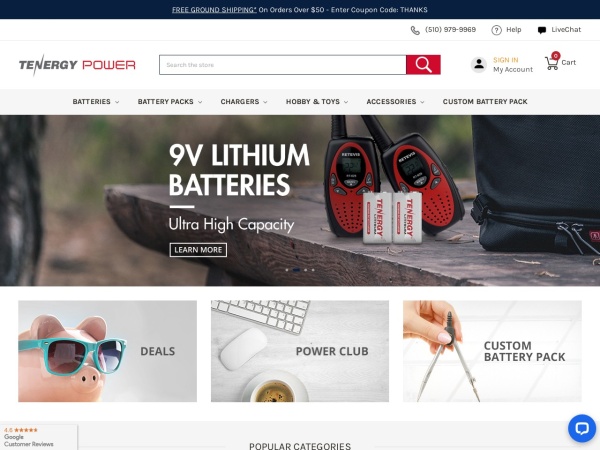The height and width of the screenshot is (450, 600).
Task: Open the Accessories menu
Action: (395, 102)
